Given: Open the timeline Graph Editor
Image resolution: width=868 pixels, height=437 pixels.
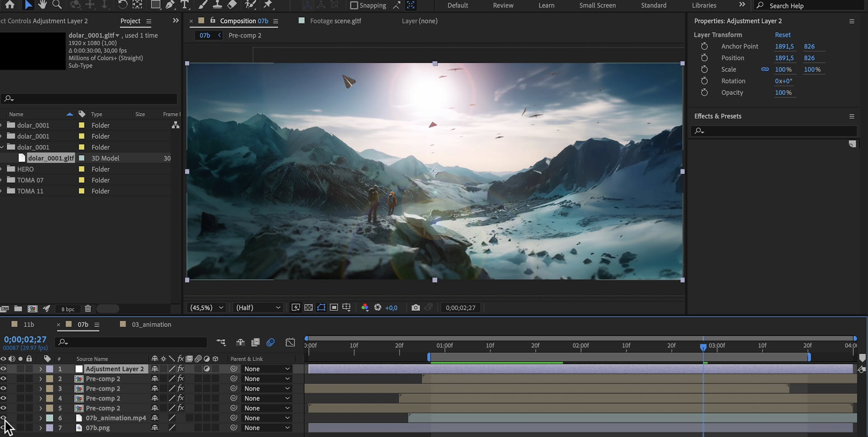Looking at the screenshot, I should [x=290, y=342].
